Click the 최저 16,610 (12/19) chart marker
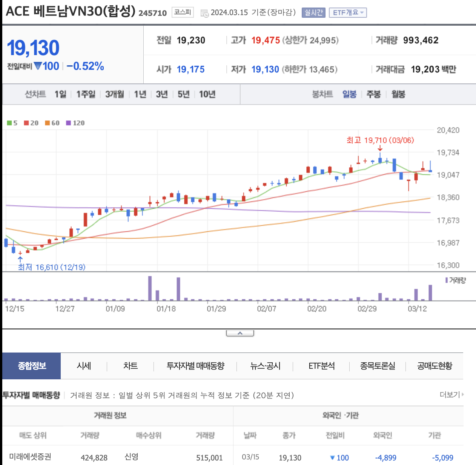Screen dimensions: 476x465 [52, 267]
